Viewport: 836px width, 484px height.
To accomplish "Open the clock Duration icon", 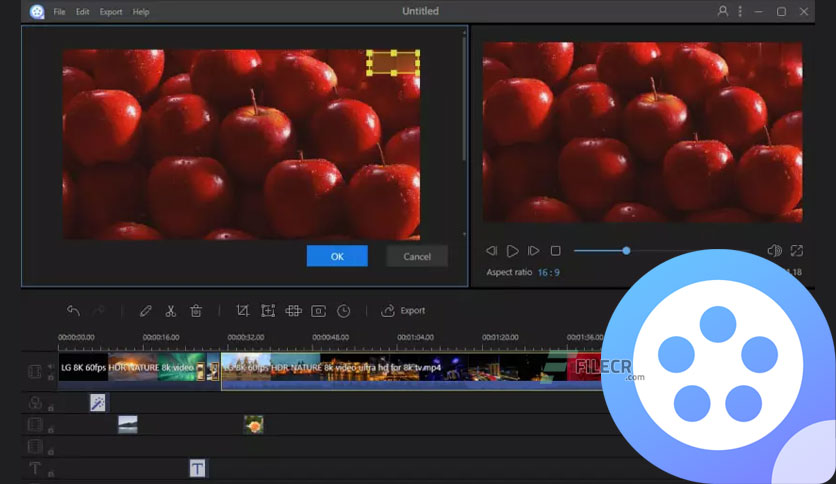I will coord(344,311).
